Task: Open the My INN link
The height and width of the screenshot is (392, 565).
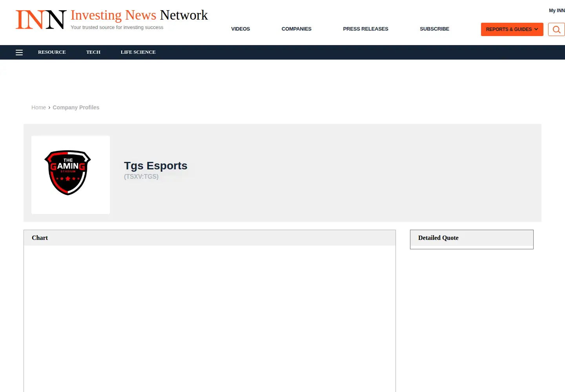Action: [x=557, y=11]
